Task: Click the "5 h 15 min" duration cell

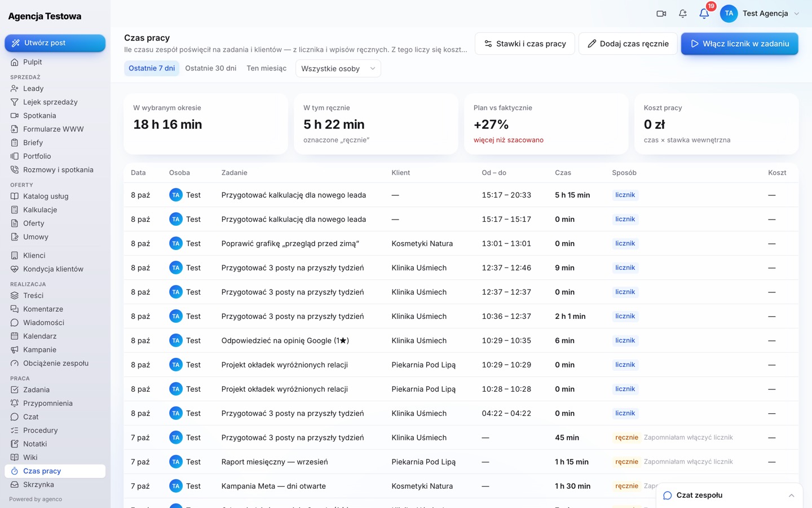Action: point(572,195)
